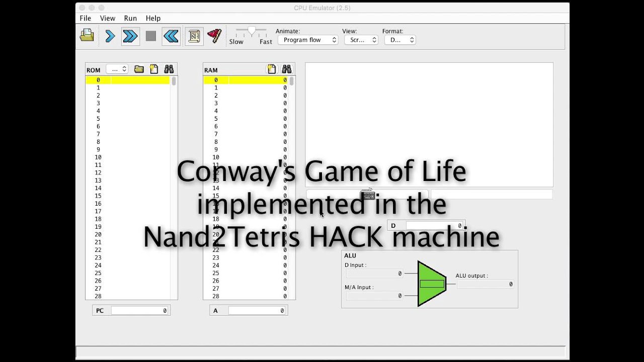Image resolution: width=644 pixels, height=362 pixels.
Task: Open the File menu
Action: [86, 18]
